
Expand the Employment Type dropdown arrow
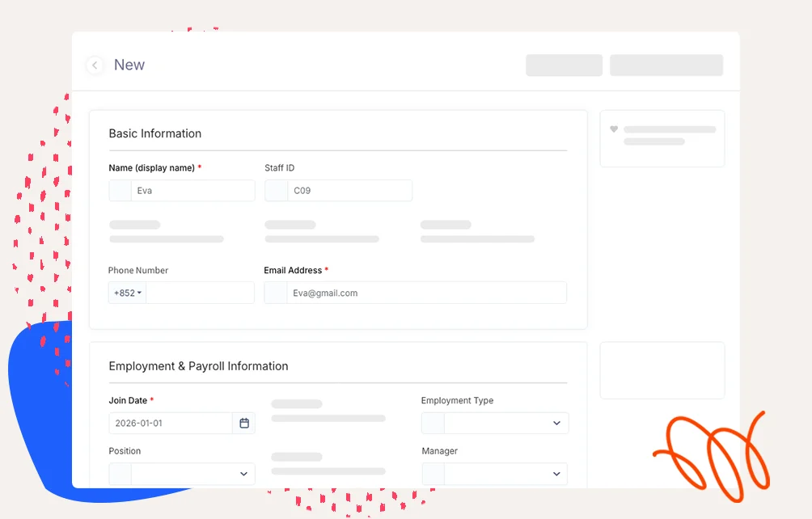[x=556, y=423]
